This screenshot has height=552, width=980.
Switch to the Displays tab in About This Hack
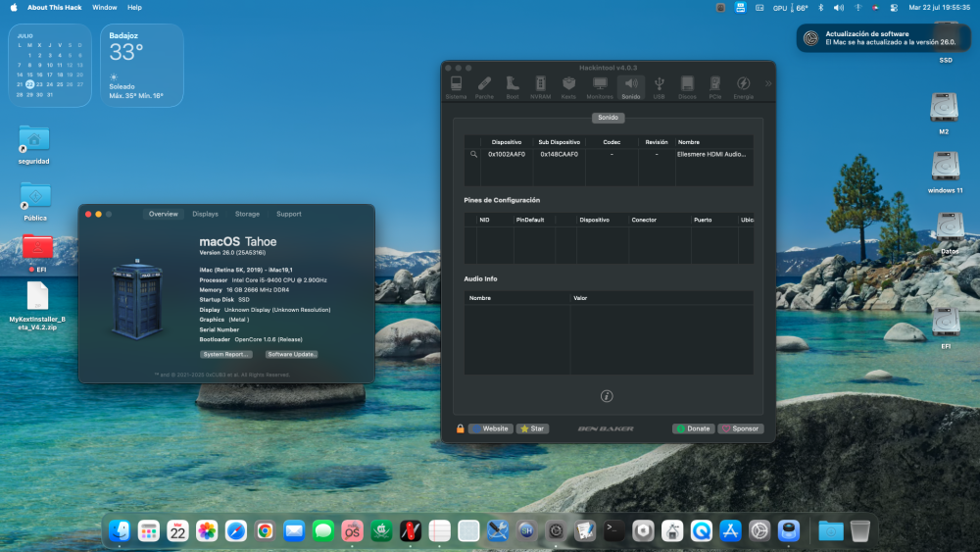click(x=206, y=214)
